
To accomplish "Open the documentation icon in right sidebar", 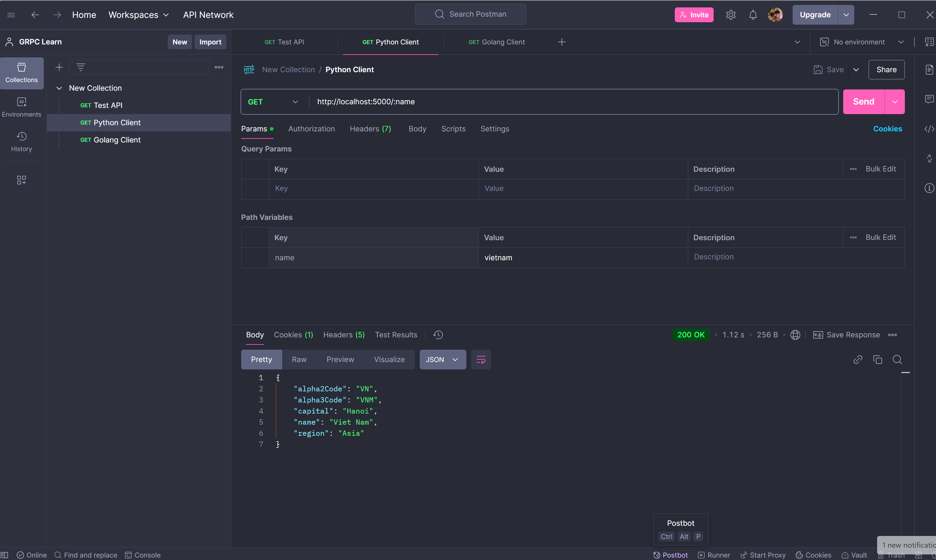I will point(929,69).
